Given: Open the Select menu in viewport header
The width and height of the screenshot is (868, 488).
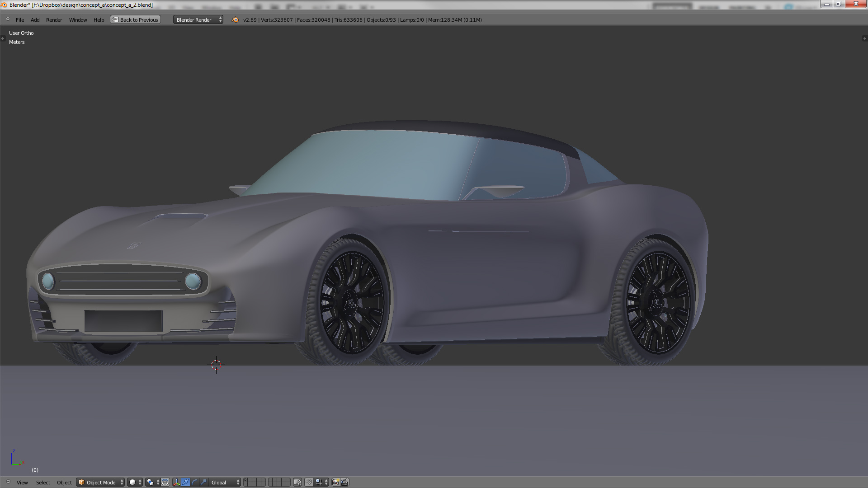Looking at the screenshot, I should click(43, 482).
